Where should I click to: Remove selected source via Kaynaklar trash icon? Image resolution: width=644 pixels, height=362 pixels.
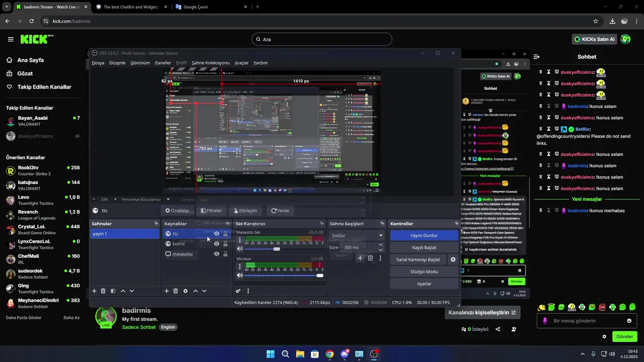(x=176, y=291)
